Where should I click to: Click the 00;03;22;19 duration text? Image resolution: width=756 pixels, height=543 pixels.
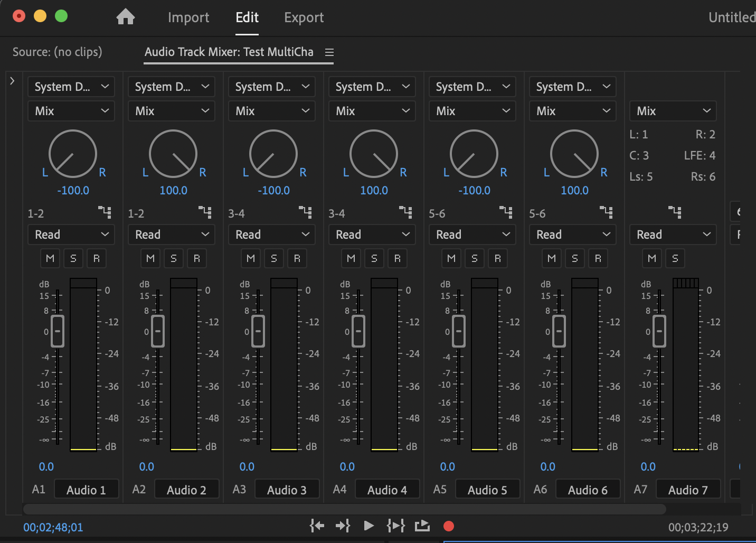(x=698, y=527)
